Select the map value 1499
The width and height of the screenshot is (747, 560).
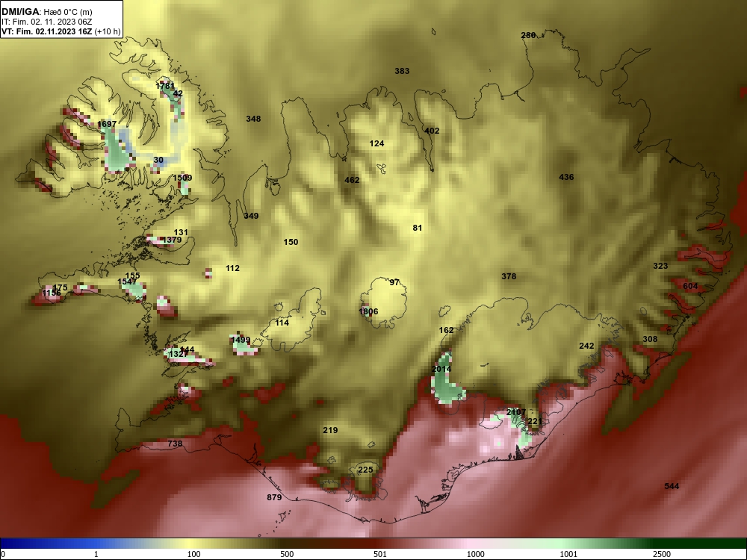point(240,340)
